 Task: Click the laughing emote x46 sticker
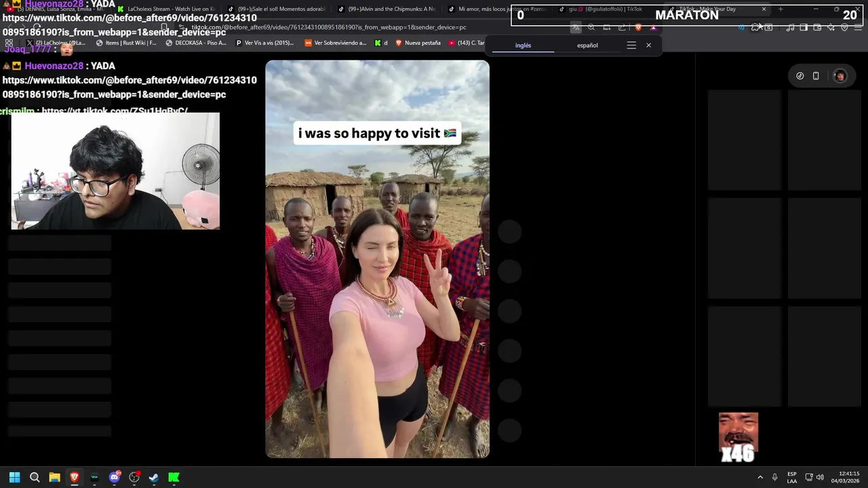(738, 438)
